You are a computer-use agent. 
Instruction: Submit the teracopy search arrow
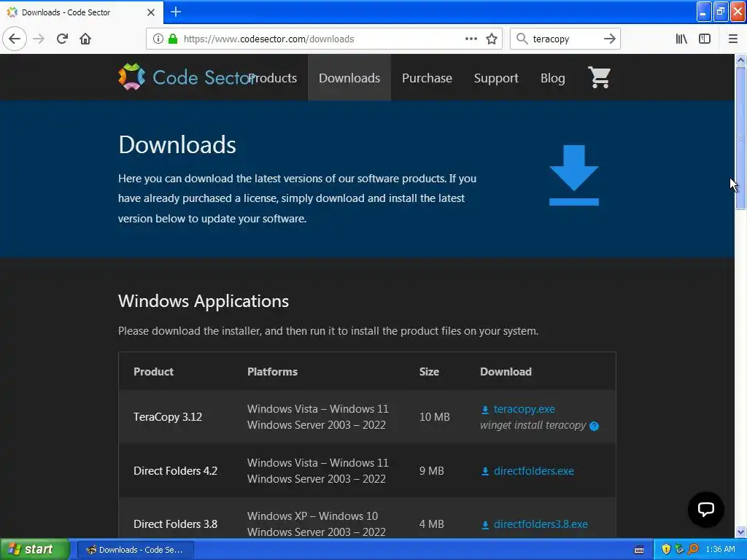coord(609,39)
